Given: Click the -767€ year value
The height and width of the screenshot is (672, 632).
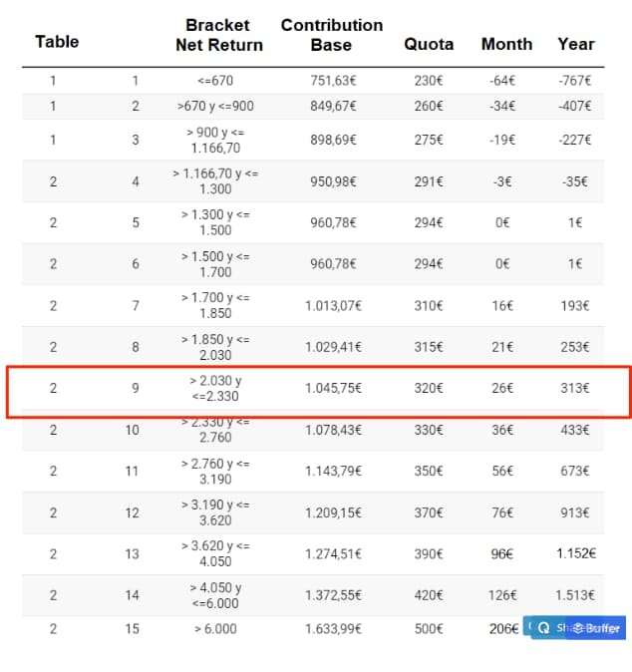Looking at the screenshot, I should tap(575, 81).
